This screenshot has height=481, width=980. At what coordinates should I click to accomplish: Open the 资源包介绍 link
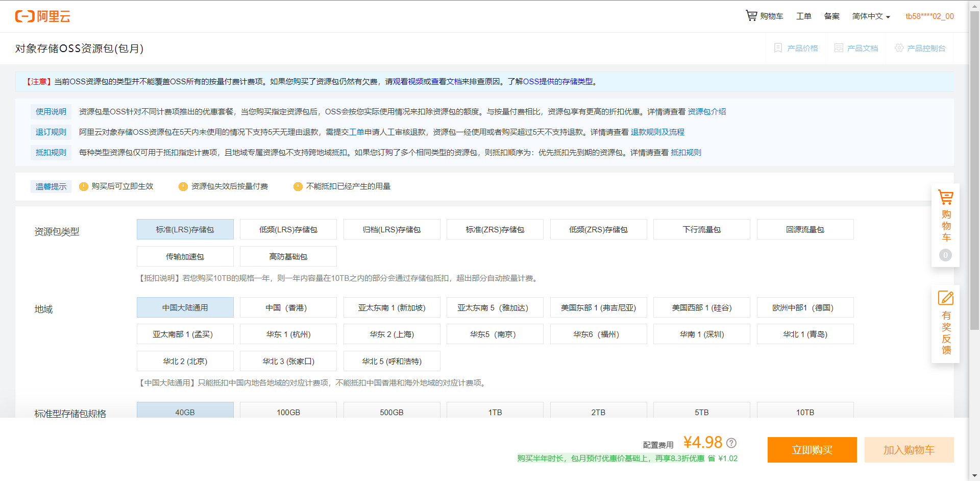707,112
